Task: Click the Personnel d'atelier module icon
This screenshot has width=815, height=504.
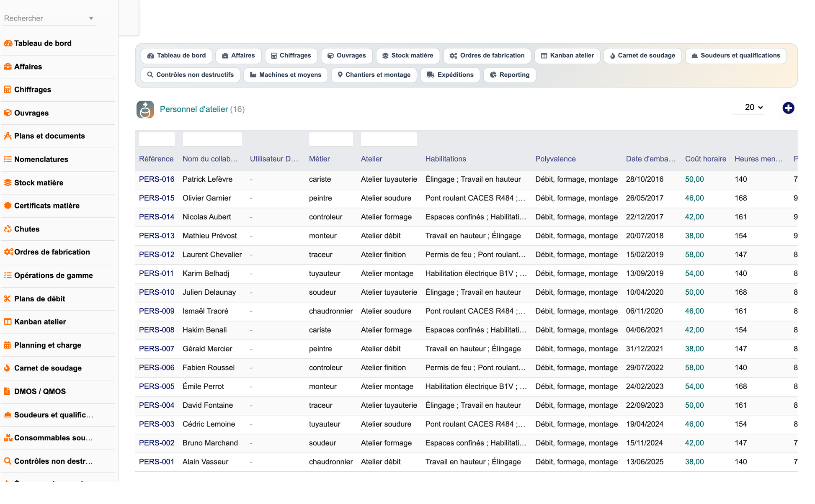Action: (145, 110)
